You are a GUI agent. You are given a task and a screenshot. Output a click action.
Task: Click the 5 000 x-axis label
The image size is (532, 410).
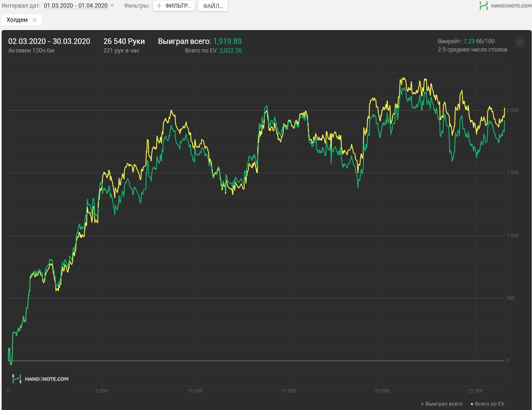pos(102,391)
